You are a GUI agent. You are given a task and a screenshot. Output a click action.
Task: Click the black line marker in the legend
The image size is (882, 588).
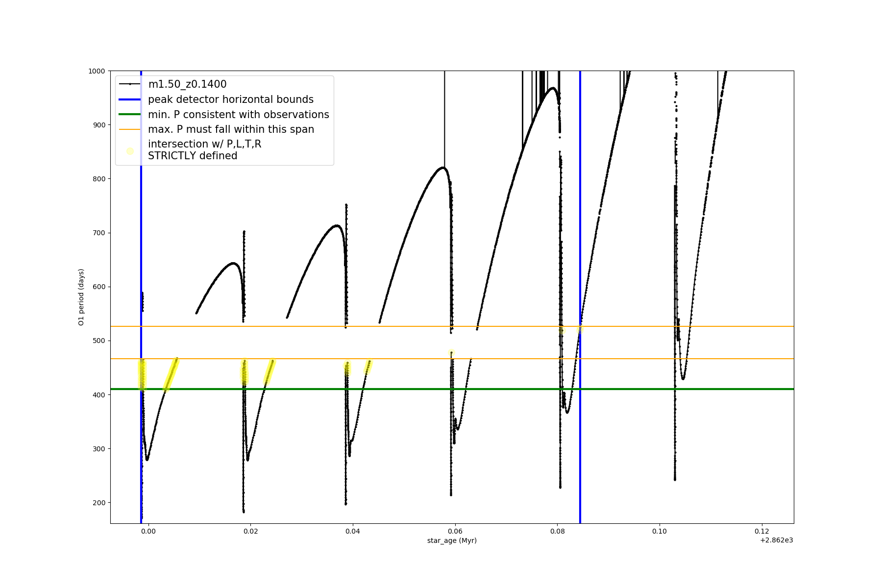[130, 84]
